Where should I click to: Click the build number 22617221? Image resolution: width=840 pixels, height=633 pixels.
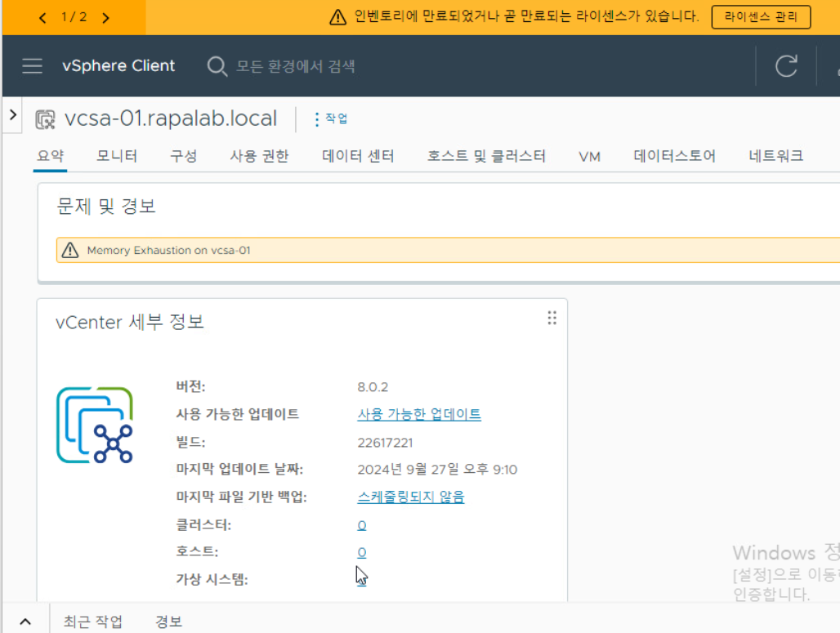pyautogui.click(x=385, y=443)
